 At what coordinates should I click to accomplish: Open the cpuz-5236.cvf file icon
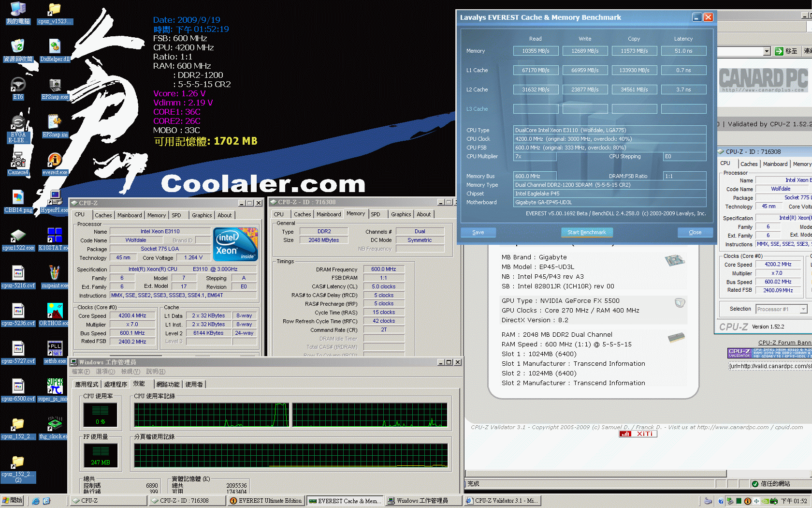click(18, 314)
